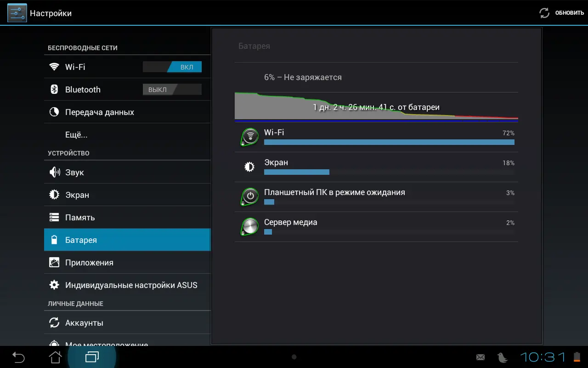Open the Twitter bird notification icon
This screenshot has height=368, width=588.
(x=502, y=357)
